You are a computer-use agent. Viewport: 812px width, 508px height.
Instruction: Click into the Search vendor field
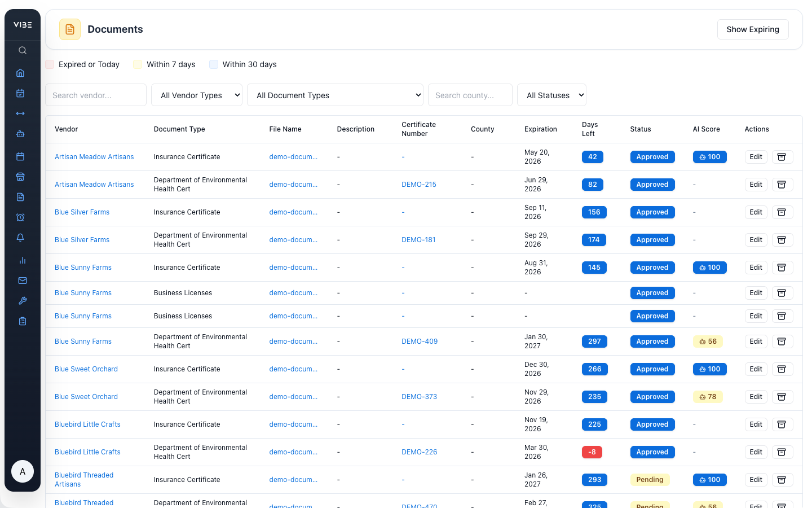(96, 95)
